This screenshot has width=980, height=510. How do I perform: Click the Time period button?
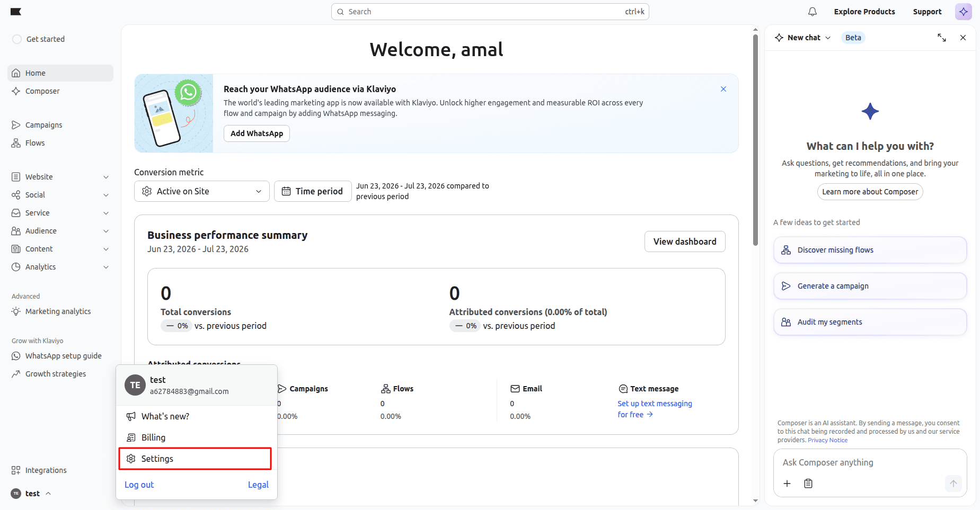point(313,191)
